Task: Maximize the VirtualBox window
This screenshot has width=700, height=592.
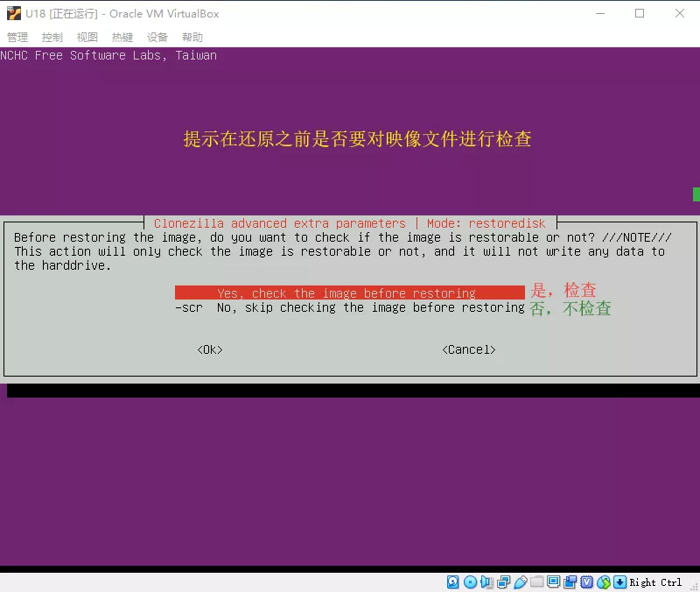Action: point(640,13)
